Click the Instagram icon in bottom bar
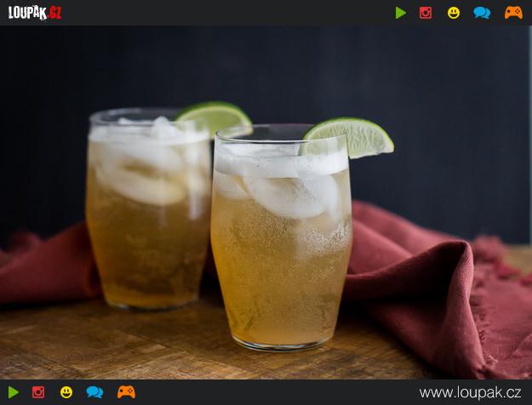The height and width of the screenshot is (405, 532). (x=38, y=392)
